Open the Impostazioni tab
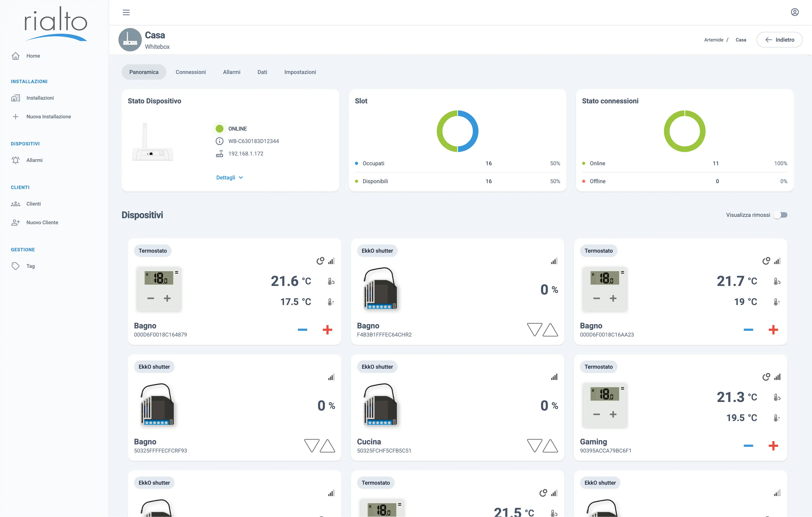Image resolution: width=812 pixels, height=517 pixels. [x=300, y=72]
